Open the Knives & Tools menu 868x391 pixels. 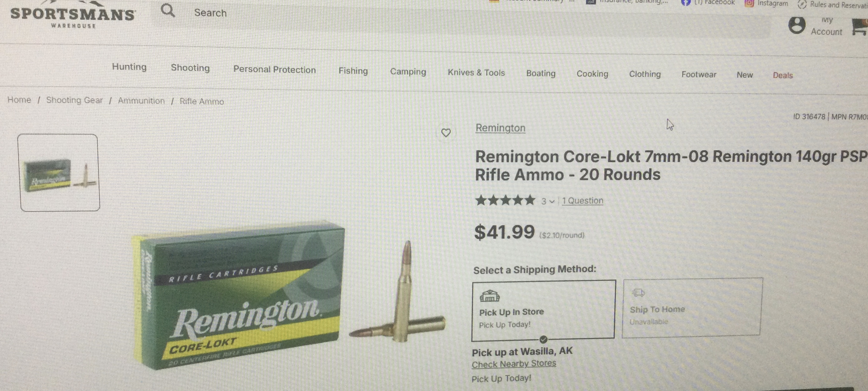click(x=476, y=73)
